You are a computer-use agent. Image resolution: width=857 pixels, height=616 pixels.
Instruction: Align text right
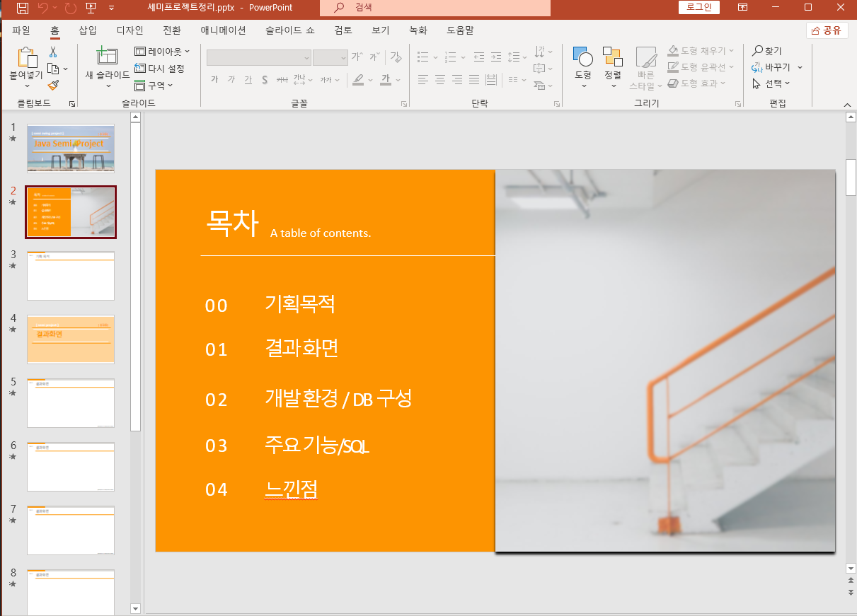tap(457, 80)
